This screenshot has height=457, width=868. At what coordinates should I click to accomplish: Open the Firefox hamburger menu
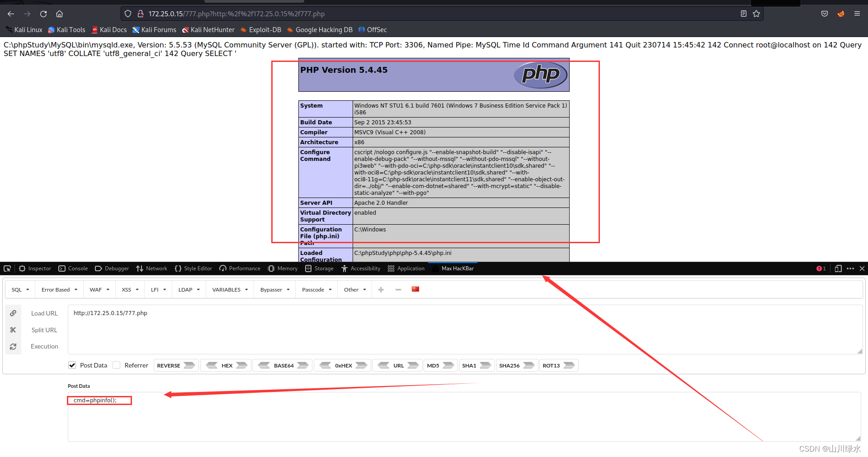point(857,14)
